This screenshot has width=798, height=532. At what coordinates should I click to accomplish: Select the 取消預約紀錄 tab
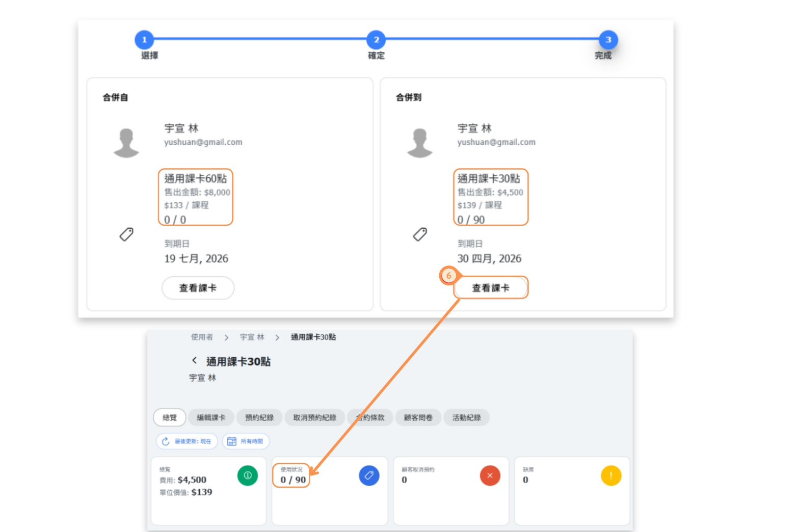(x=314, y=417)
